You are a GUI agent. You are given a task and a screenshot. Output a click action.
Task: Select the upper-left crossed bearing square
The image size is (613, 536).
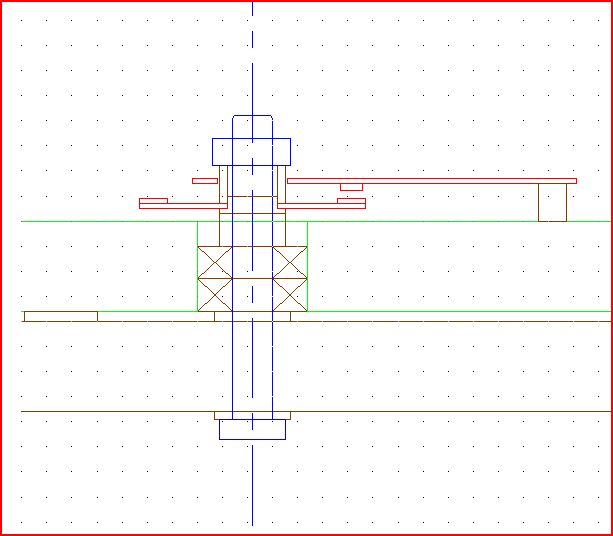coord(215,262)
